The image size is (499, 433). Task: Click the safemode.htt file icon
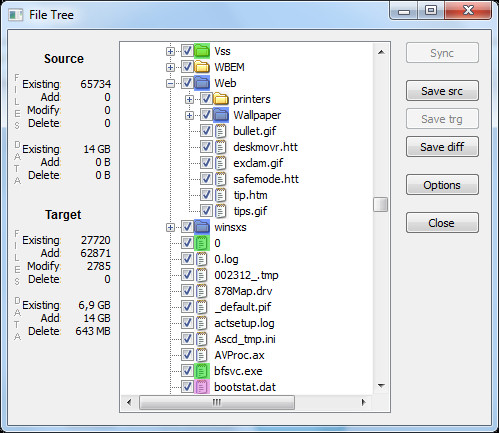coord(220,179)
